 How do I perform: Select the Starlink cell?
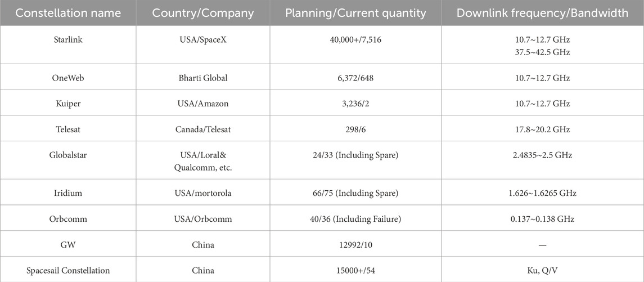click(x=68, y=41)
